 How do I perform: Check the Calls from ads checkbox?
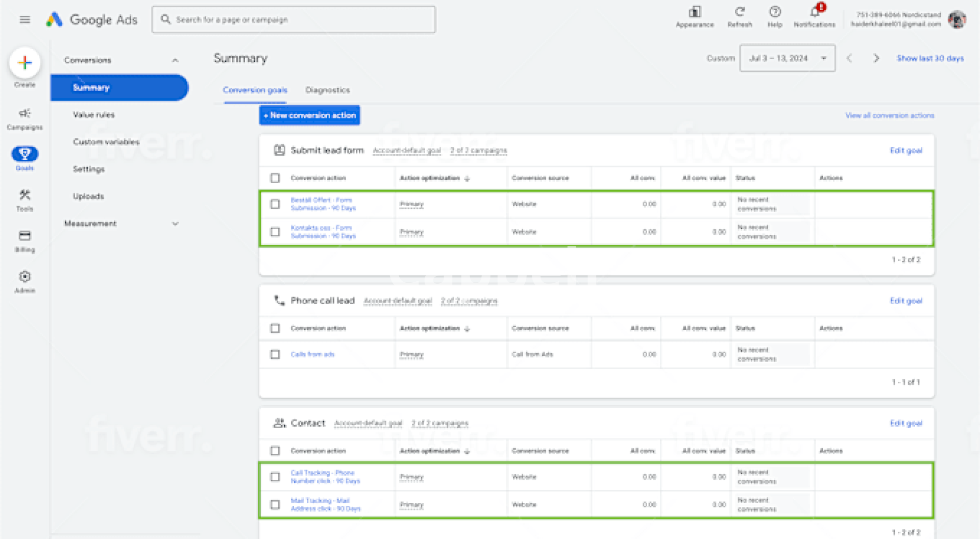point(275,354)
